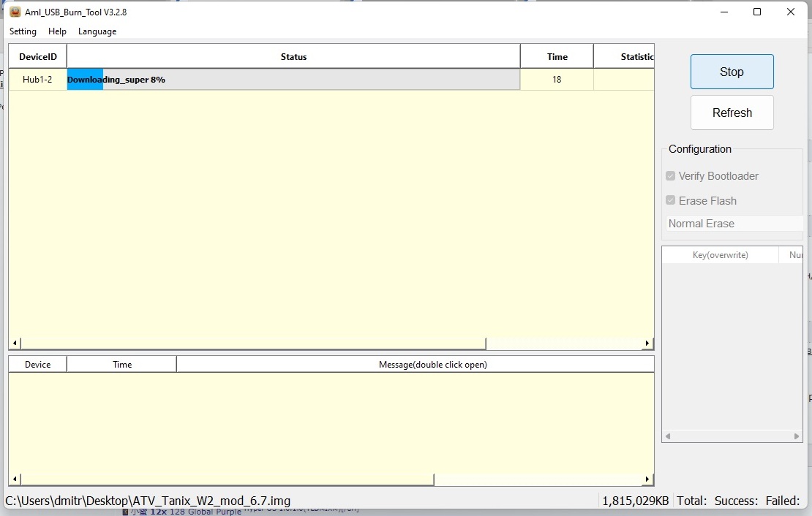
Task: Toggle the Verify Bootloader checkbox
Action: (x=670, y=176)
